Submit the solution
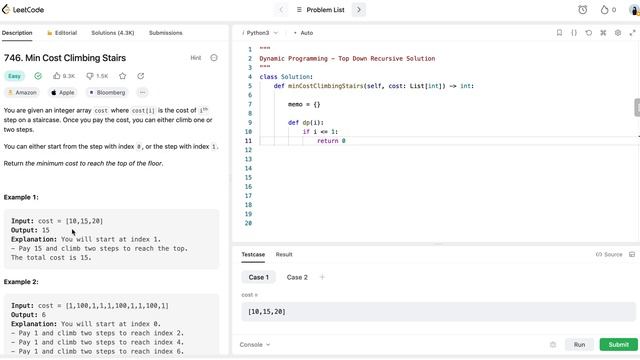Screen dimensions: 640x360 618,344
